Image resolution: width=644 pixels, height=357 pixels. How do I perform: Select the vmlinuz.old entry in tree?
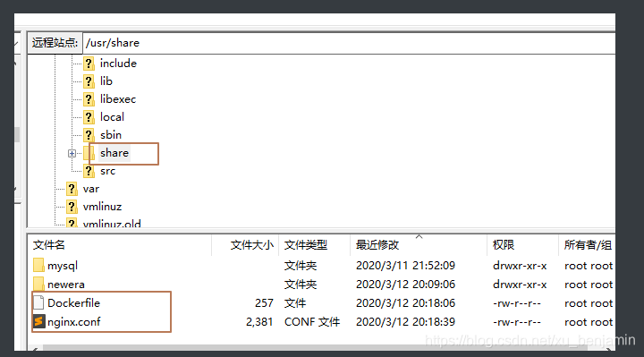[112, 223]
